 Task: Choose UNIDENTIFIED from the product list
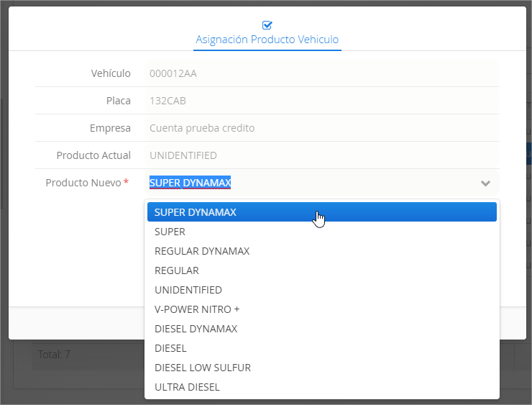click(x=321, y=290)
